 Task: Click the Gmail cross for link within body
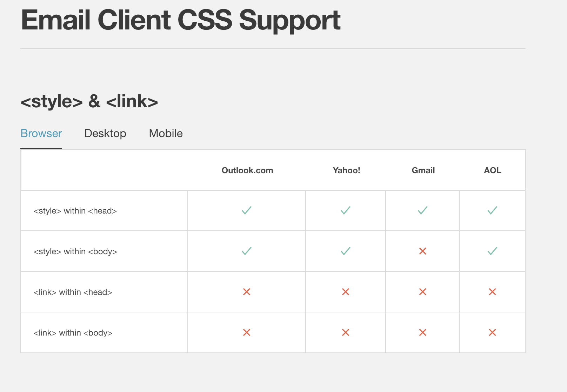click(422, 332)
